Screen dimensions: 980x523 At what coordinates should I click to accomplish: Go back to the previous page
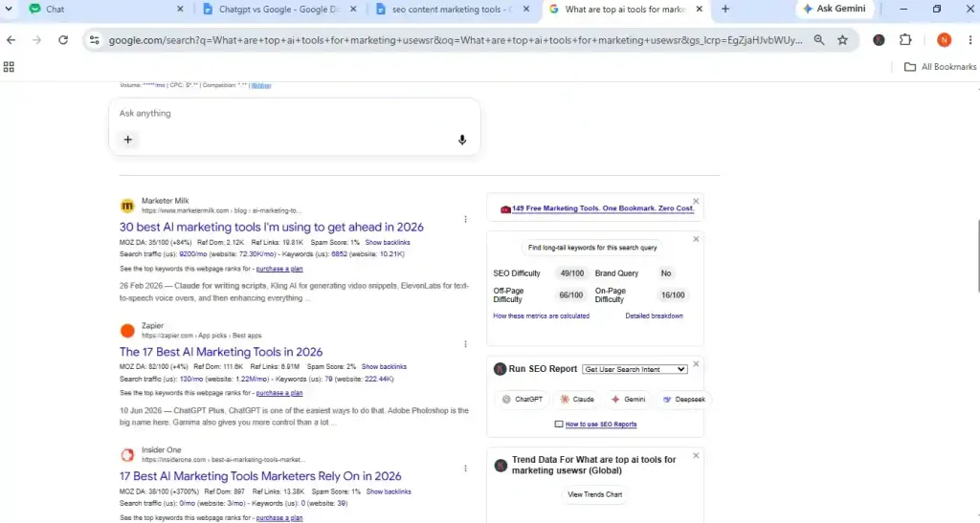point(11,40)
